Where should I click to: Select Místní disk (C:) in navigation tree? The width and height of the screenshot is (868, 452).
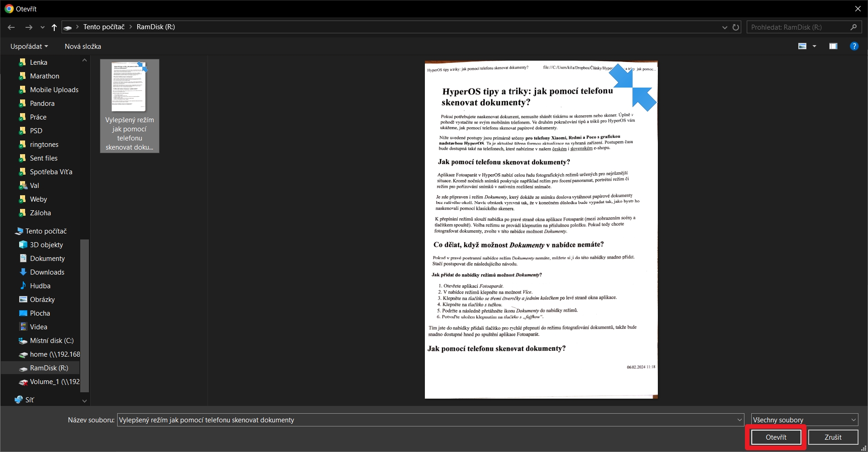pos(52,341)
